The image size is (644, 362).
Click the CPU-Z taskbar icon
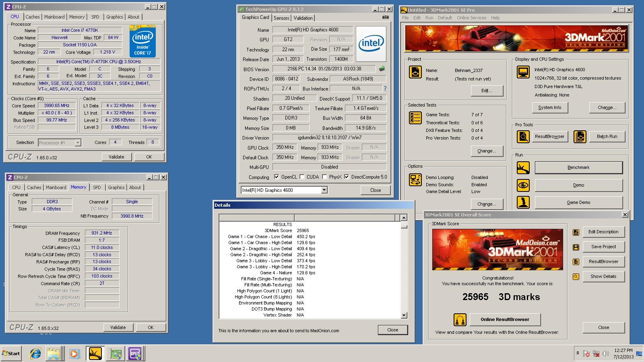tap(135, 354)
